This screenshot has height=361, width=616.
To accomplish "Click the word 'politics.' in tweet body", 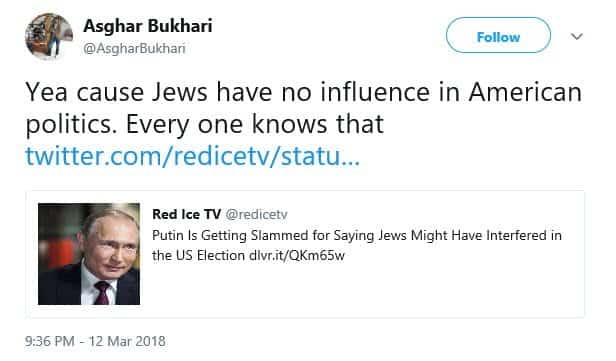I will pos(71,125).
